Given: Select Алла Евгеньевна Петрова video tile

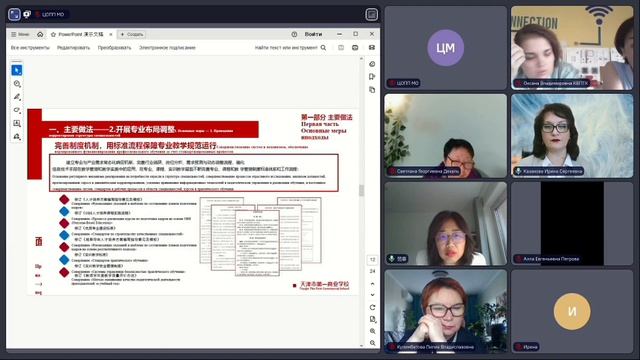Looking at the screenshot, I should coord(572,224).
